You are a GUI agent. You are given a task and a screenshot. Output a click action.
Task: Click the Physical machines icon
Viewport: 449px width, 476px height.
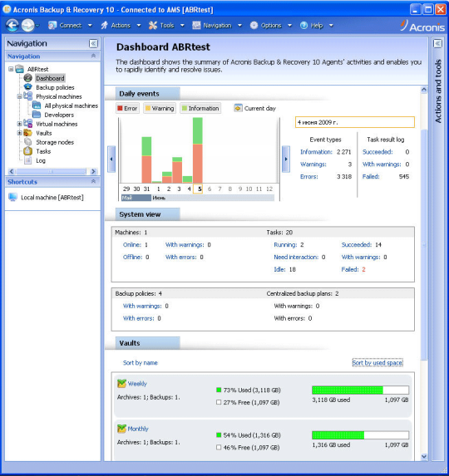pos(28,96)
